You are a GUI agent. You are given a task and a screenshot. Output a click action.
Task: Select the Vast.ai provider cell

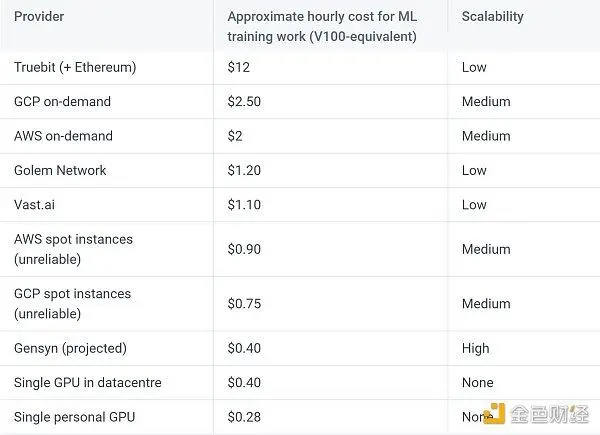tap(34, 205)
